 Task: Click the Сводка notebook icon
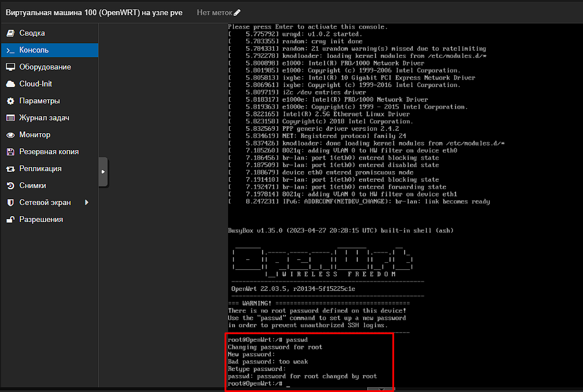[11, 33]
